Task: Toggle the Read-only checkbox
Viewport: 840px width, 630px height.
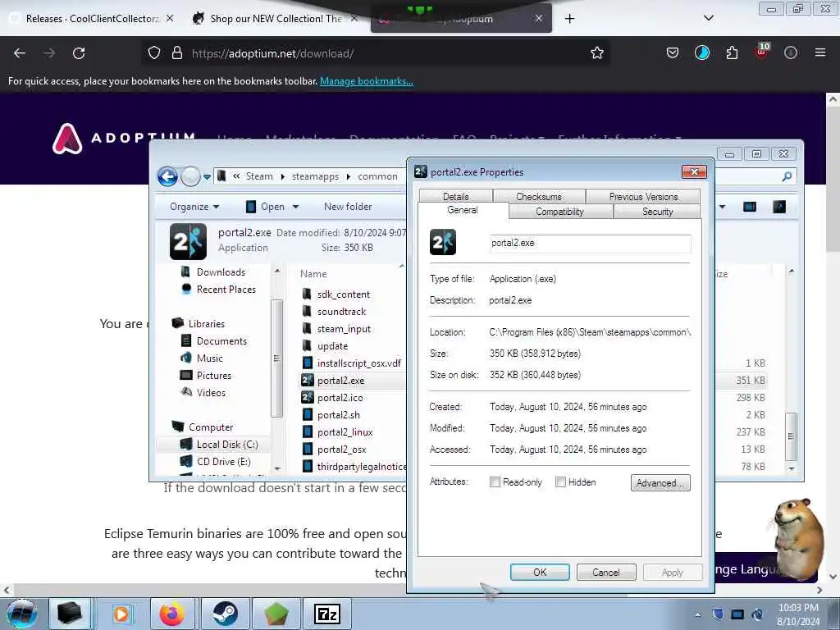Action: [x=495, y=482]
